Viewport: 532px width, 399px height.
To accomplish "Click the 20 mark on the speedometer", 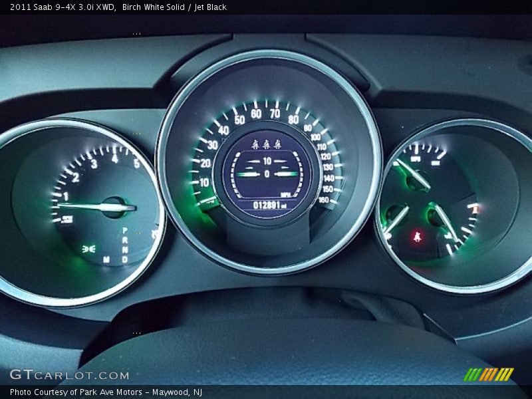I will [x=205, y=163].
